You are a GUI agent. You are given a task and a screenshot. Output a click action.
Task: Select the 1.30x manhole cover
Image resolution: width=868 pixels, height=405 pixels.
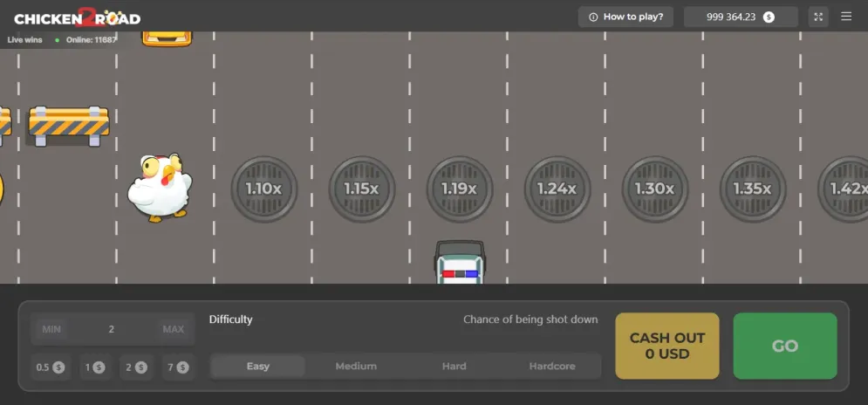click(x=655, y=189)
